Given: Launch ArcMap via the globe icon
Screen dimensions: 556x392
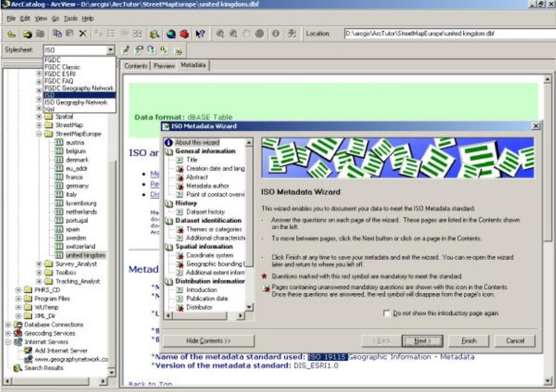Looking at the screenshot, I should pos(171,34).
